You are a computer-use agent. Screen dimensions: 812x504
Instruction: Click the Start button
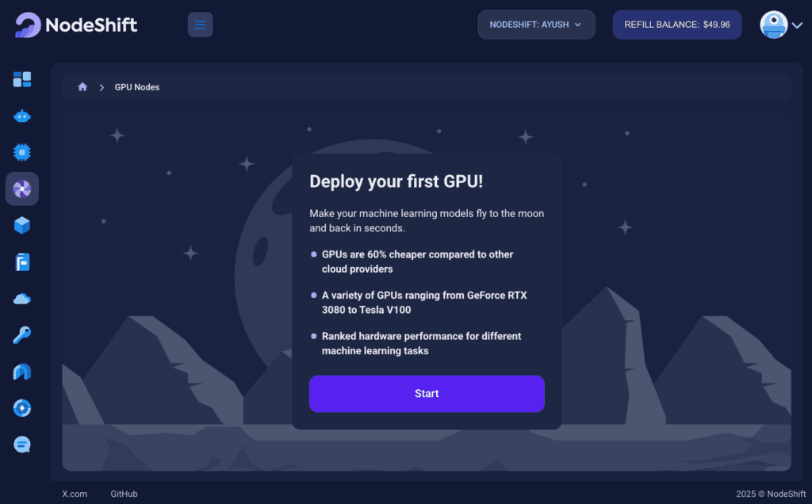tap(427, 394)
